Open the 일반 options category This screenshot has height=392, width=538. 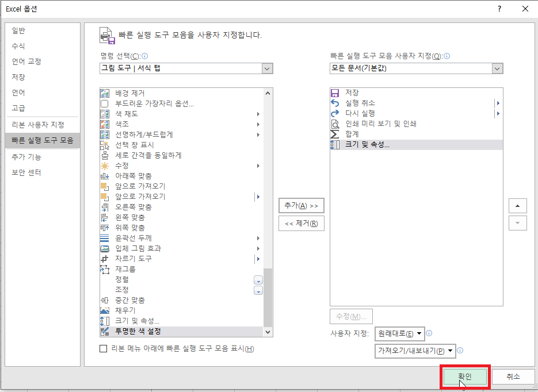click(43, 31)
